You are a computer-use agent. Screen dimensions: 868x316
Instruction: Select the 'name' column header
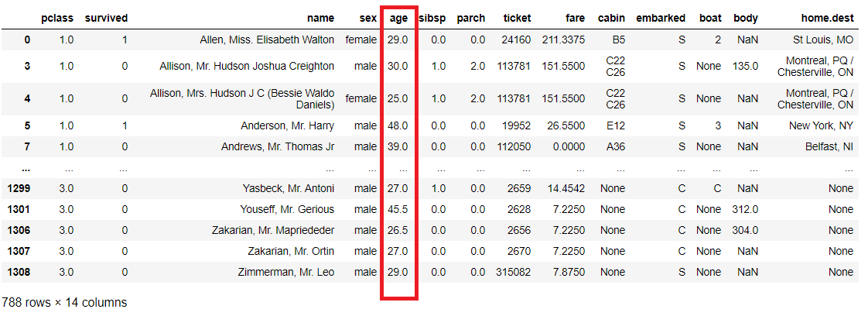(320, 18)
